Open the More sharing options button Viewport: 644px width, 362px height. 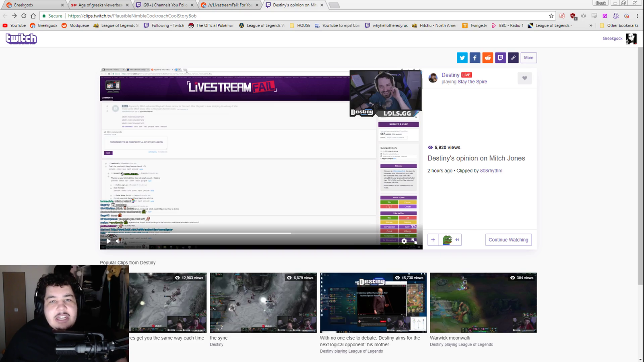coord(528,58)
